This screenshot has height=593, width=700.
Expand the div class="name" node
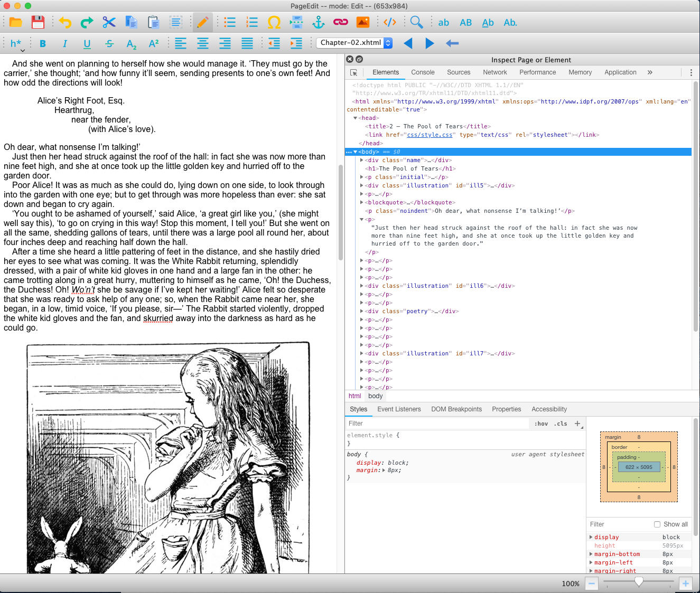pyautogui.click(x=362, y=160)
